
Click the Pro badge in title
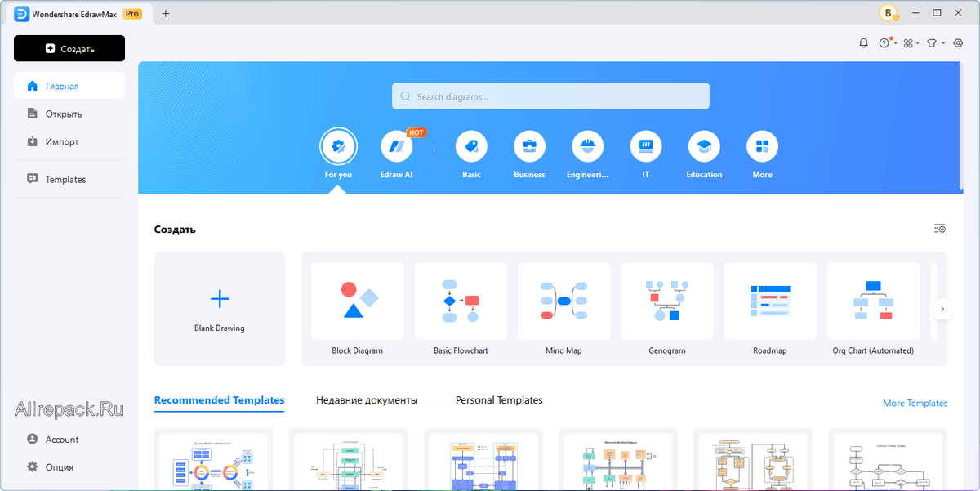(x=131, y=14)
